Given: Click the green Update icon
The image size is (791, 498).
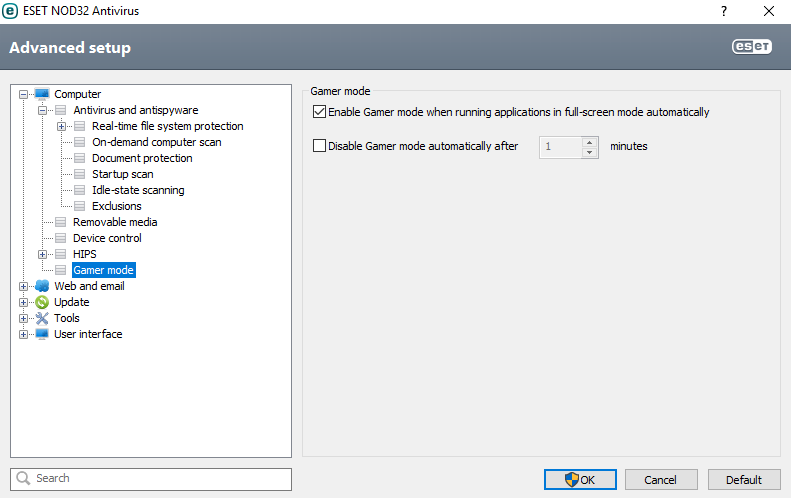Looking at the screenshot, I should 42,302.
